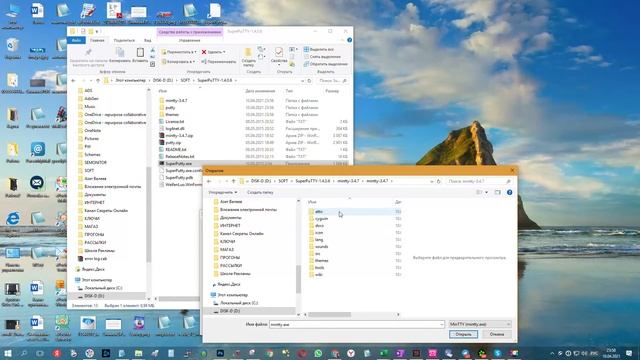The width and height of the screenshot is (640, 360).
Task: Switch to the Главная tab in Explorer
Action: (x=97, y=40)
